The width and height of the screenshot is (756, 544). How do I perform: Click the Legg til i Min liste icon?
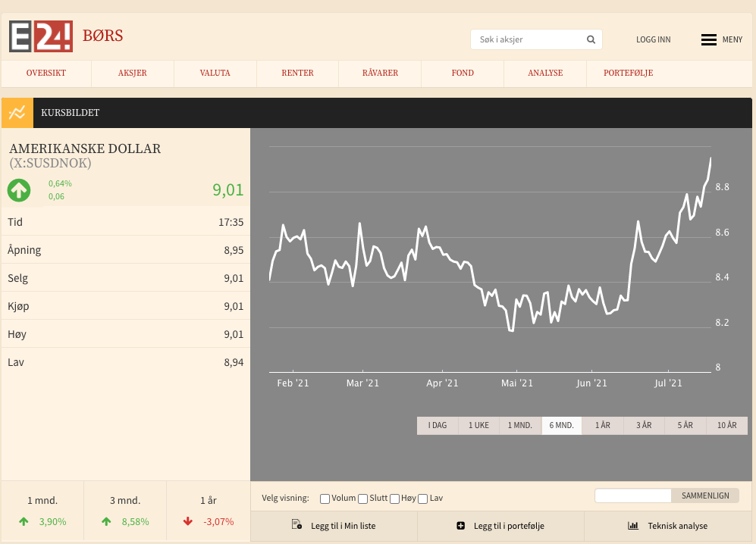(x=296, y=525)
